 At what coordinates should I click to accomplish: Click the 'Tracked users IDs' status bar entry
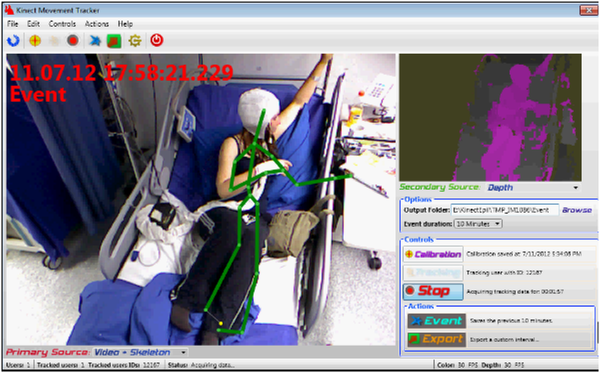click(124, 365)
